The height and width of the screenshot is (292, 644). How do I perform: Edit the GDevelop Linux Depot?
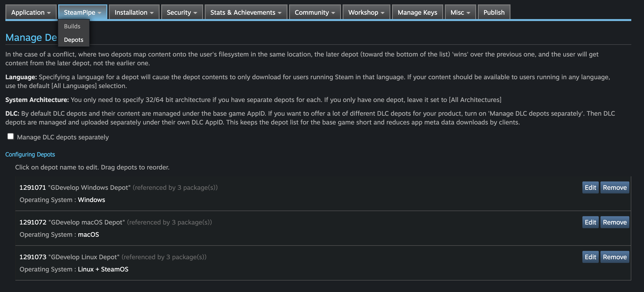click(x=590, y=257)
